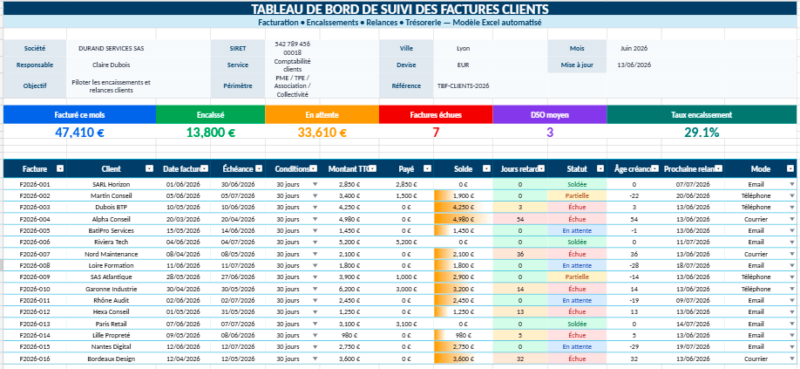Viewport: 800px width, 369px height.
Task: Select the Devise value EUR
Action: [463, 65]
